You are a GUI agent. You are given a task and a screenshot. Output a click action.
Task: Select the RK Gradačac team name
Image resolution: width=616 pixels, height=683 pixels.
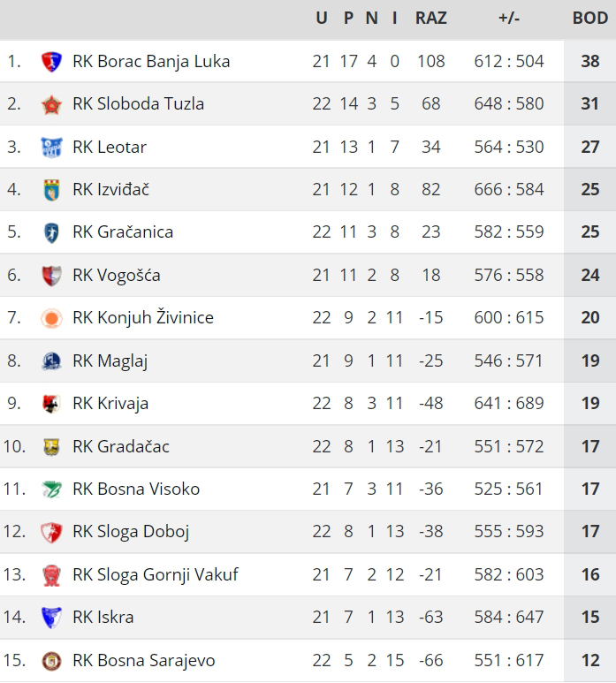[x=120, y=446]
